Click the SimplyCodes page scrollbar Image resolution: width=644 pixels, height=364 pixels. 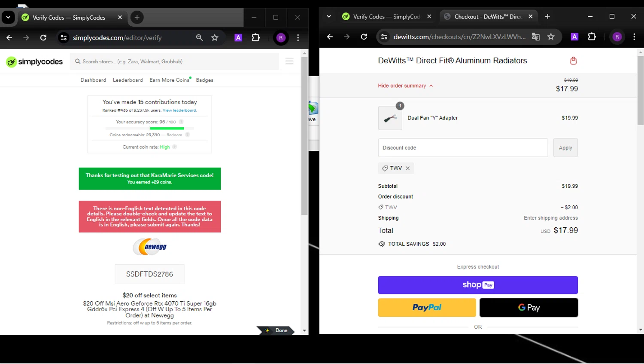pyautogui.click(x=304, y=136)
